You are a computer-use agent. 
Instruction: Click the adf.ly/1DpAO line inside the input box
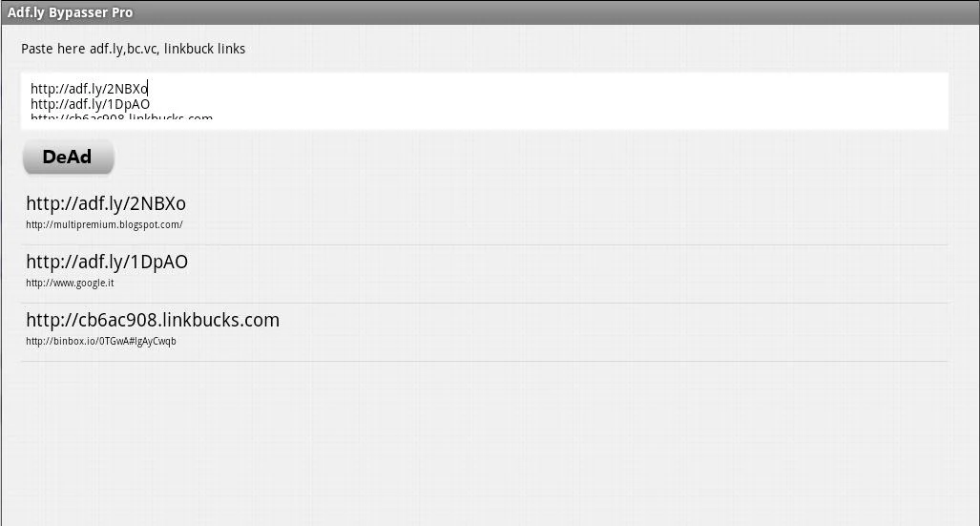pyautogui.click(x=90, y=104)
